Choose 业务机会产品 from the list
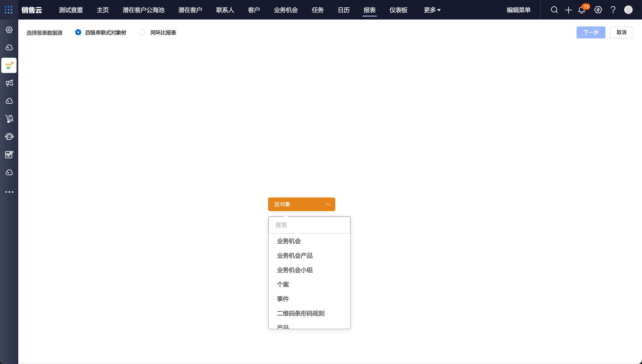Image resolution: width=642 pixels, height=364 pixels. [x=295, y=256]
